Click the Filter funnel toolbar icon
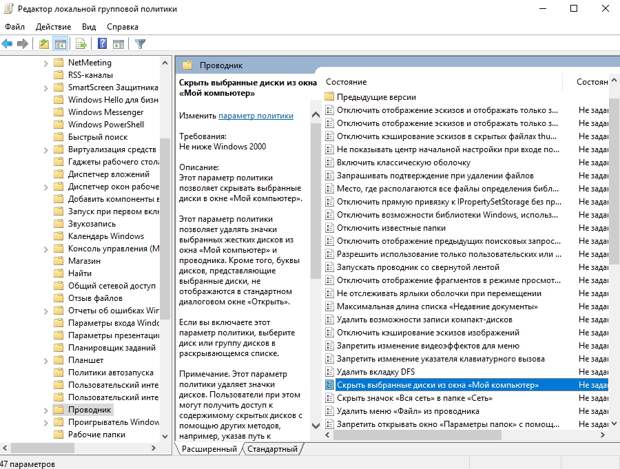 [140, 43]
